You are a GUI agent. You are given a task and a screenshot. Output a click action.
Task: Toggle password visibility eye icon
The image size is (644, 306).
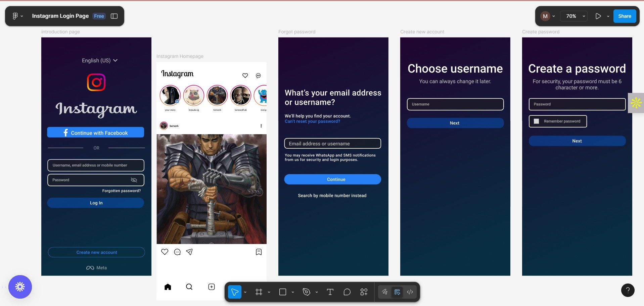click(x=134, y=180)
